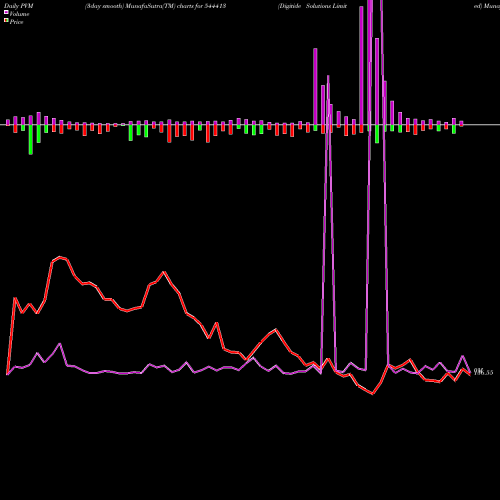500x500 pixels.
Task: Click the last price value label at line end
Action: click(x=483, y=372)
